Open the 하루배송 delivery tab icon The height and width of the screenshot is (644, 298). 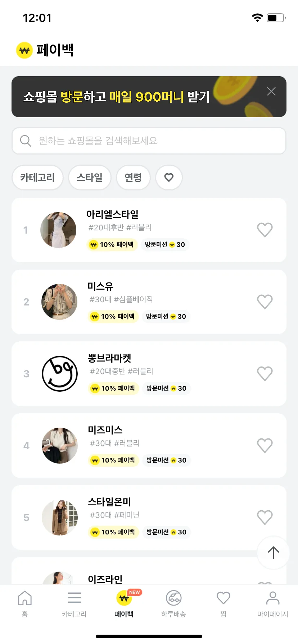pyautogui.click(x=173, y=598)
